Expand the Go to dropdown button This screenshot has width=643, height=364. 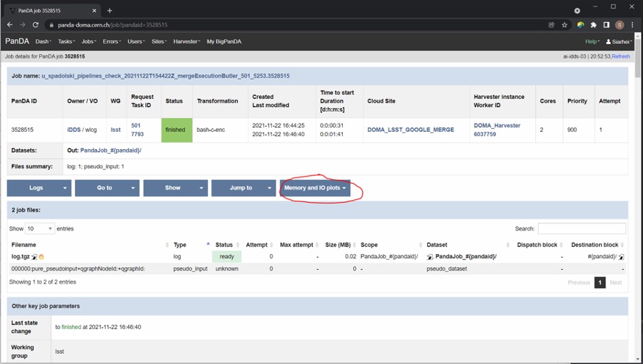[x=107, y=187]
